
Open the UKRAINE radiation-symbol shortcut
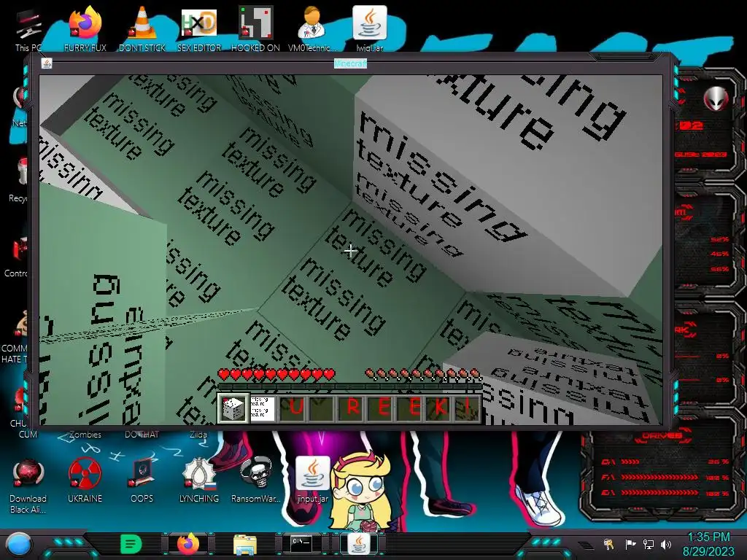click(x=85, y=480)
